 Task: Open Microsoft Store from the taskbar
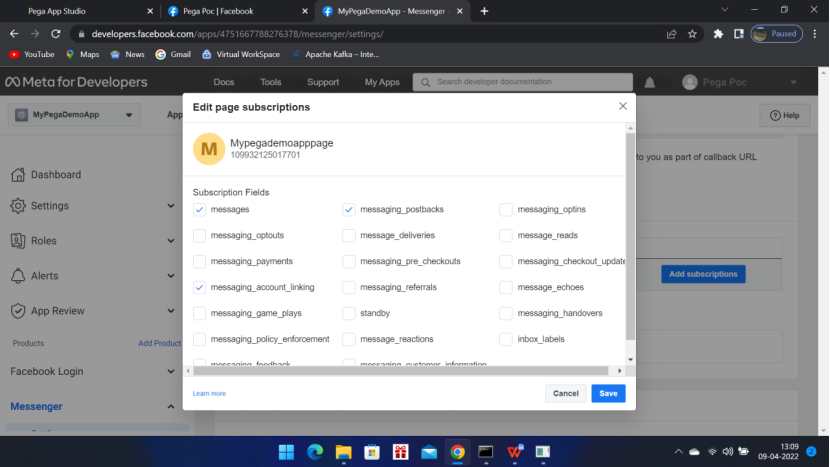coord(372,452)
